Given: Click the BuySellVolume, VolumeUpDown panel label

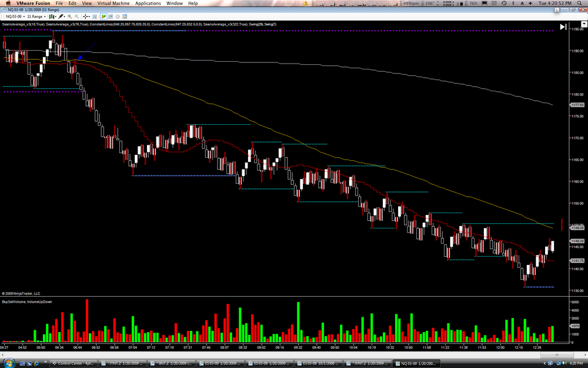Looking at the screenshot, I should tap(27, 302).
